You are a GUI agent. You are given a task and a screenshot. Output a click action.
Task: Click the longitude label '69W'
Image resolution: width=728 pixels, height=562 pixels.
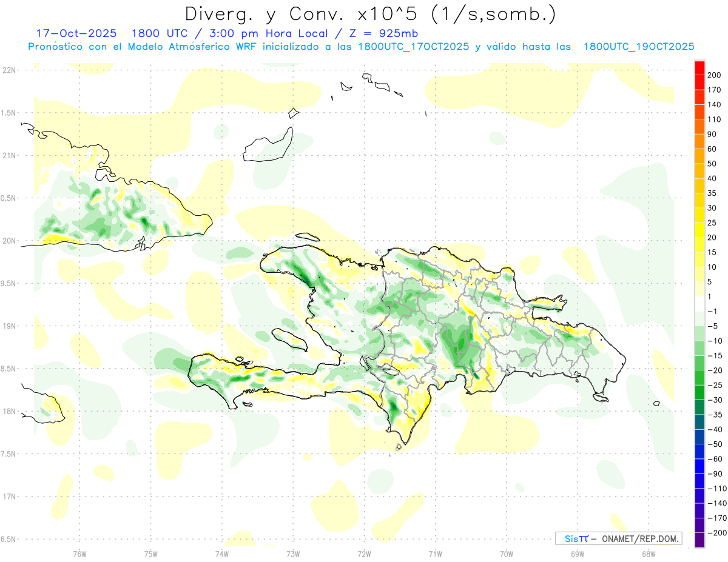(577, 554)
